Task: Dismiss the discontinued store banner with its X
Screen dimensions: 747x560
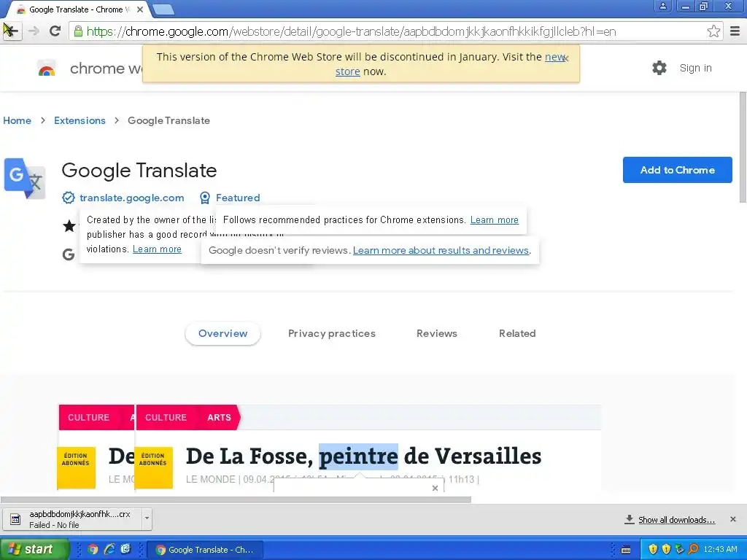Action: click(565, 58)
